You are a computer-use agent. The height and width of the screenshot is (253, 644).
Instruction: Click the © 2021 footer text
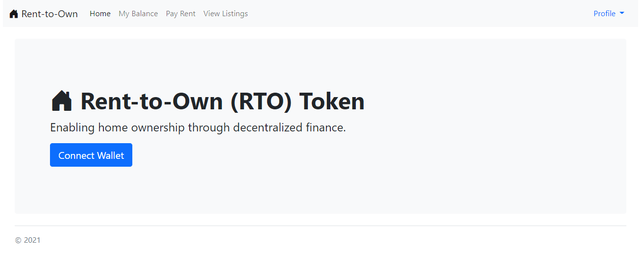pos(28,240)
